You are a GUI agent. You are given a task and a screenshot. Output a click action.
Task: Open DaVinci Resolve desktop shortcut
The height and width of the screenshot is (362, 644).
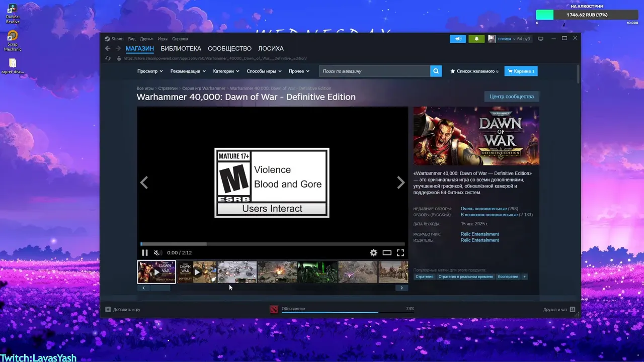tap(13, 13)
